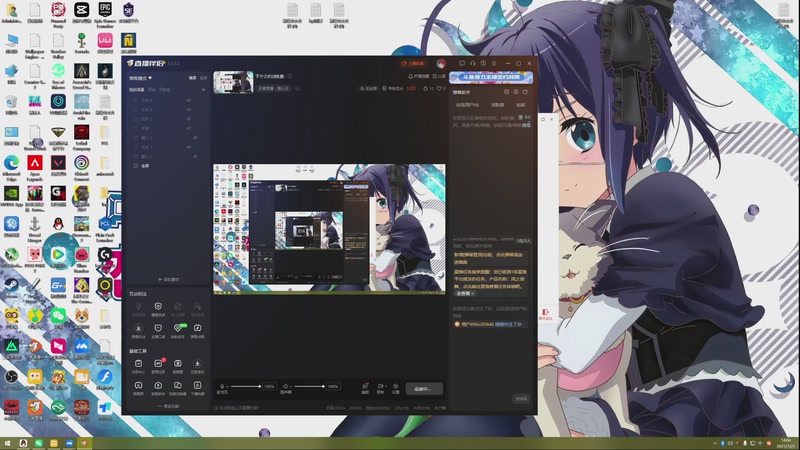Open the headset support icon in title bar
This screenshot has width=800, height=450.
(472, 63)
